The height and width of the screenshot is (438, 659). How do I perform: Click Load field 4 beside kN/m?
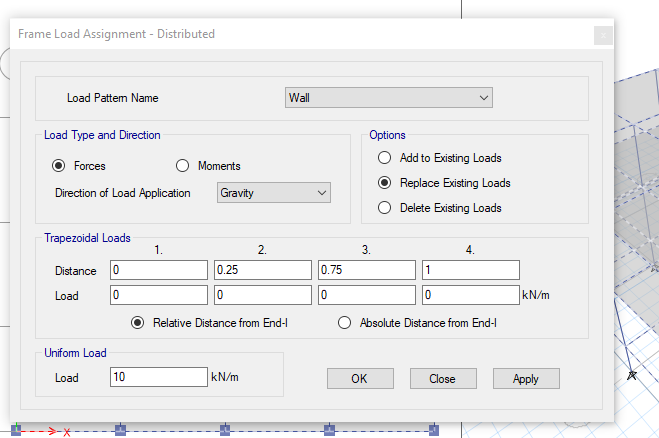coord(471,295)
